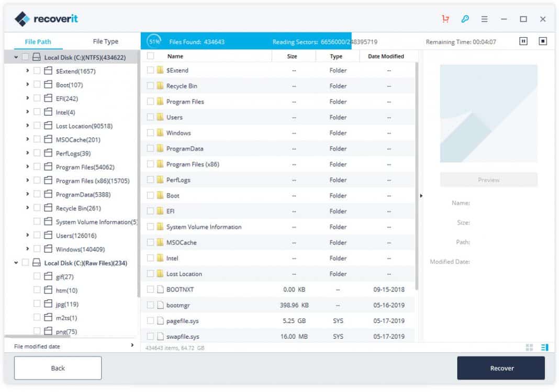Image resolution: width=559 pixels, height=392 pixels.
Task: Tick the select-all checkbox in Name header
Action: 150,56
